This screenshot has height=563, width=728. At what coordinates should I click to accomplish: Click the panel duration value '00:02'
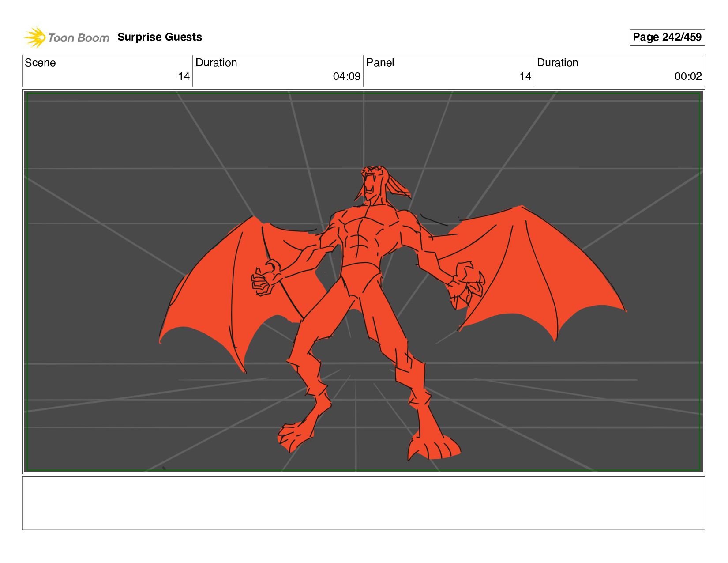tap(688, 76)
